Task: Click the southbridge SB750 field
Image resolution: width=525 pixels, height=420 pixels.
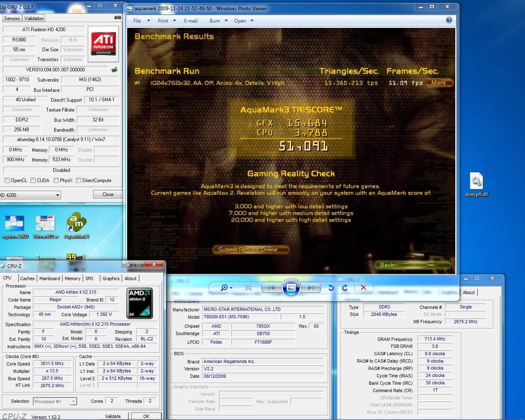Action: click(x=263, y=334)
